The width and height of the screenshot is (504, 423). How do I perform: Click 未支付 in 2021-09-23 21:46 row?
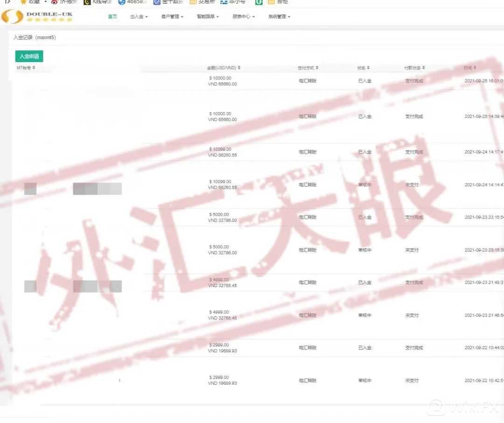coord(412,315)
